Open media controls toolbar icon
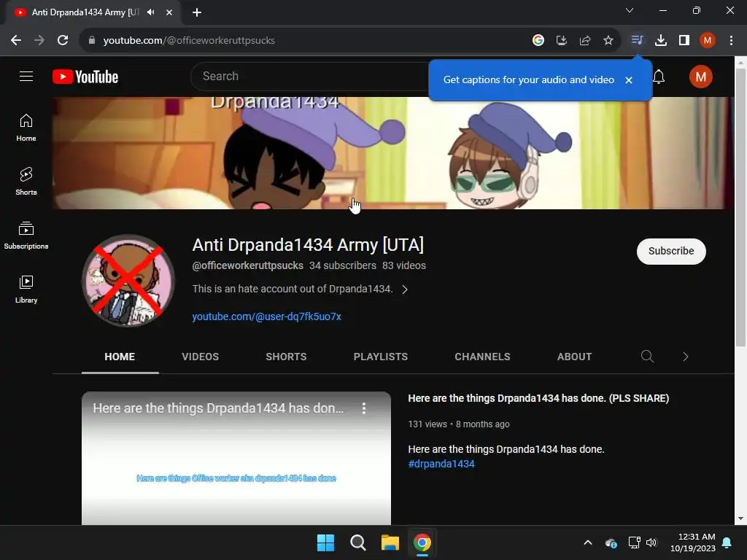 click(637, 41)
